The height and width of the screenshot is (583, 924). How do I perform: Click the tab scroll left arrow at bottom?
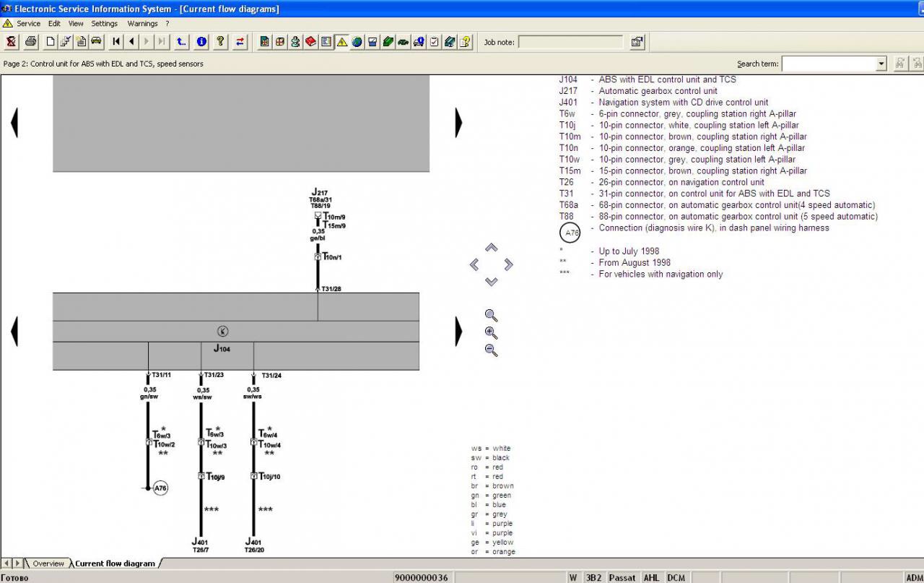click(7, 563)
